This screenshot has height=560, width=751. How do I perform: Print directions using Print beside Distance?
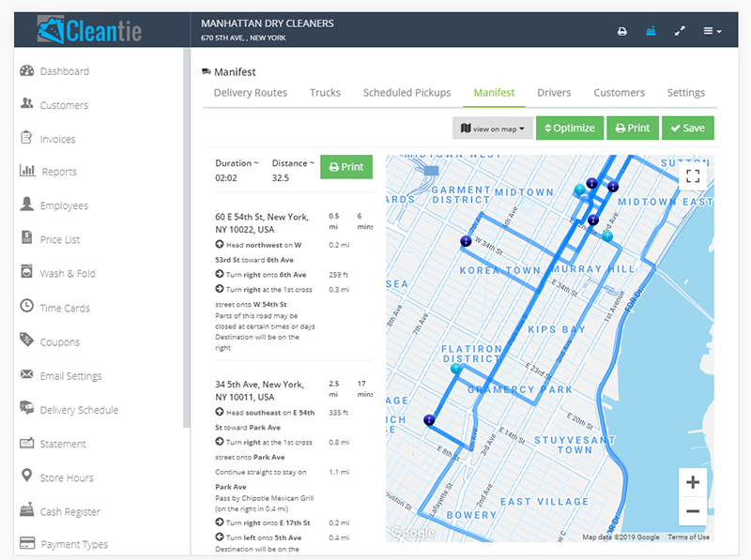(x=345, y=167)
